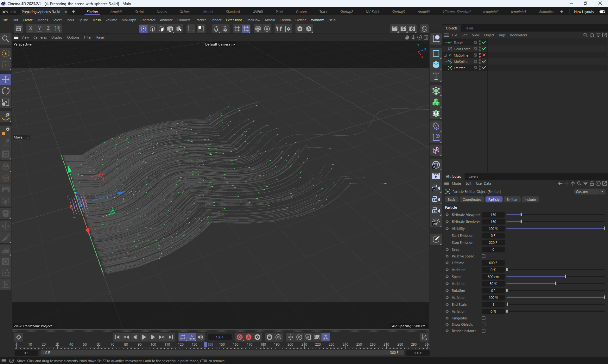Expand the first MoSpline object tree

click(x=445, y=55)
